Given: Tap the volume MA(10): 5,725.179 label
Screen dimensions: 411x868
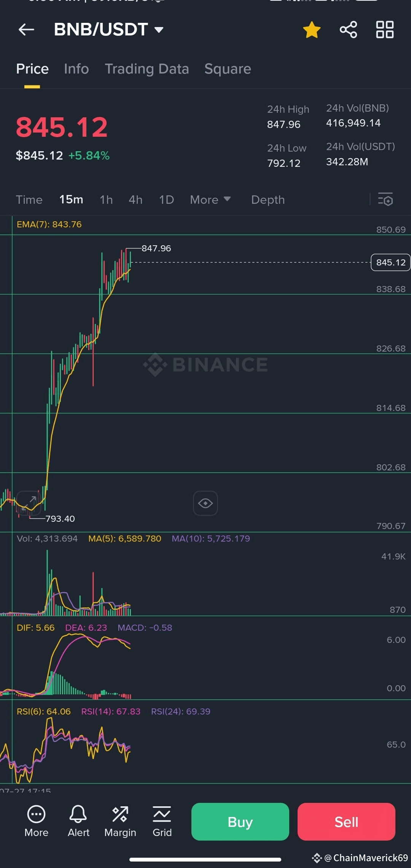Looking at the screenshot, I should click(211, 539).
